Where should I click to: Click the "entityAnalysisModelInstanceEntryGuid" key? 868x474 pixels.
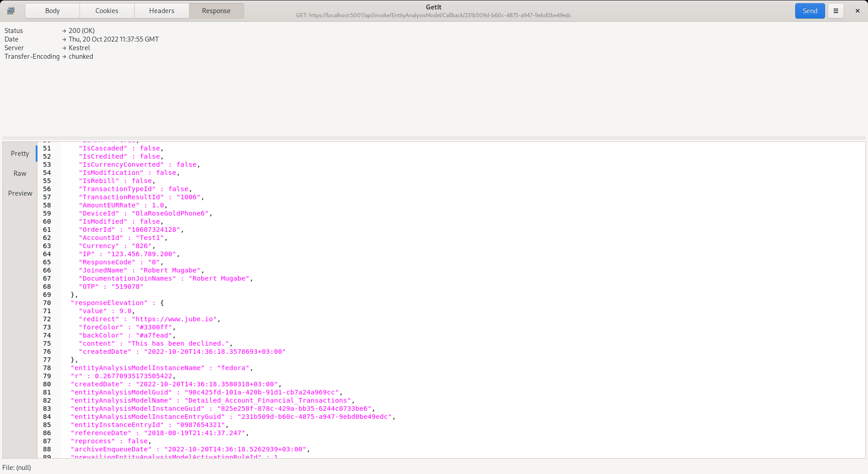tap(148, 417)
